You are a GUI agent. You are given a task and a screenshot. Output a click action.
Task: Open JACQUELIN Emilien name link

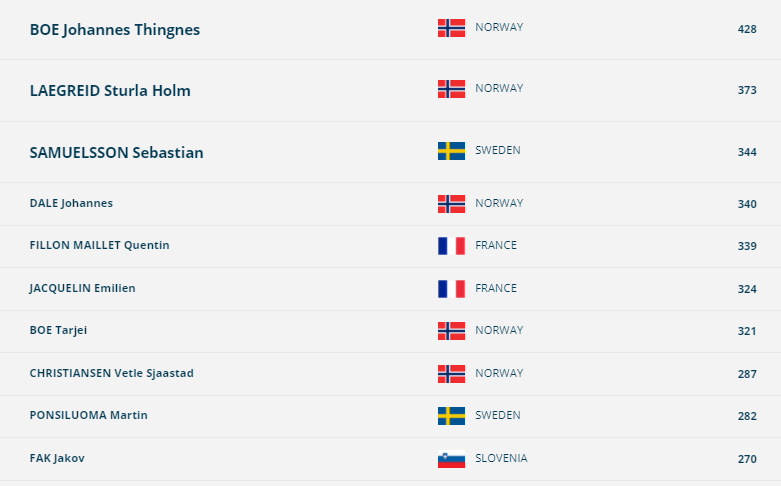pos(82,288)
